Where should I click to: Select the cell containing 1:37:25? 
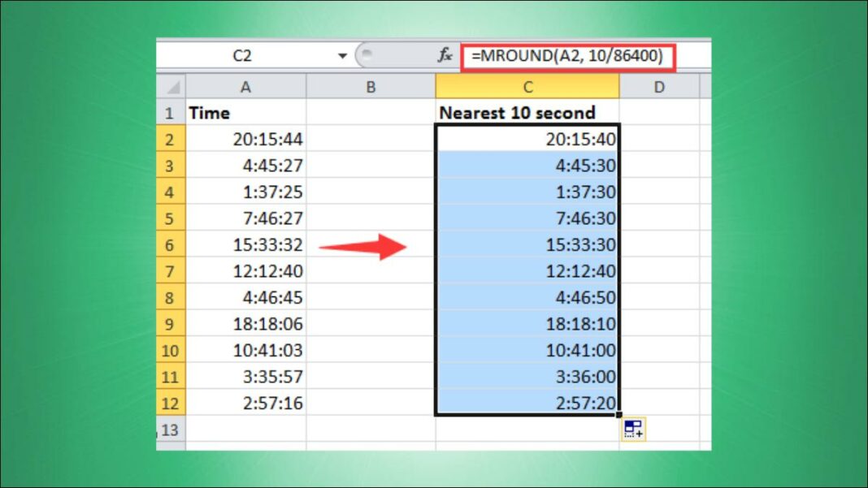pos(245,192)
